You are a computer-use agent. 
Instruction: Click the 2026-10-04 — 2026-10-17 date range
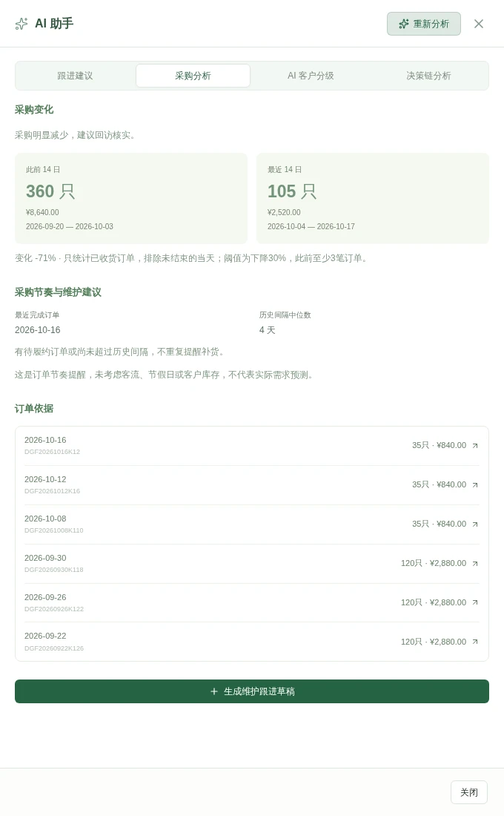311,226
